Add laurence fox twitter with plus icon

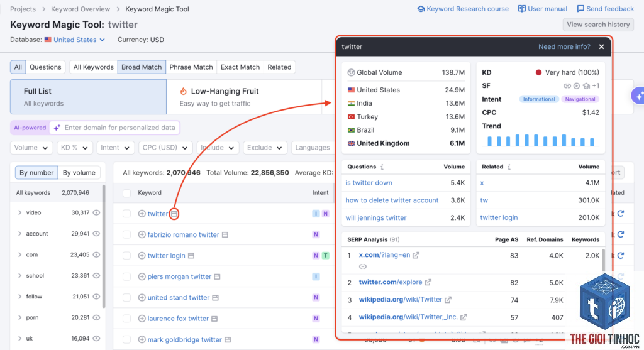coord(142,319)
